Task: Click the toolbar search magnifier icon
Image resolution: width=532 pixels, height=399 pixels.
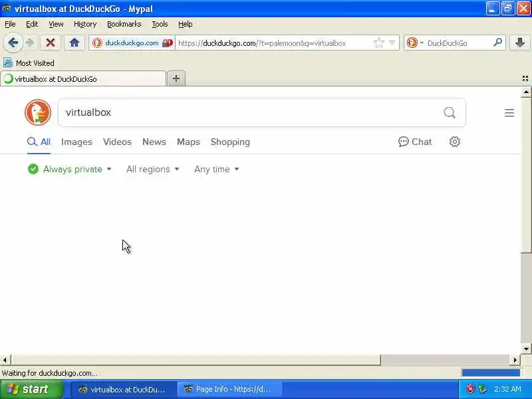Action: click(x=497, y=43)
